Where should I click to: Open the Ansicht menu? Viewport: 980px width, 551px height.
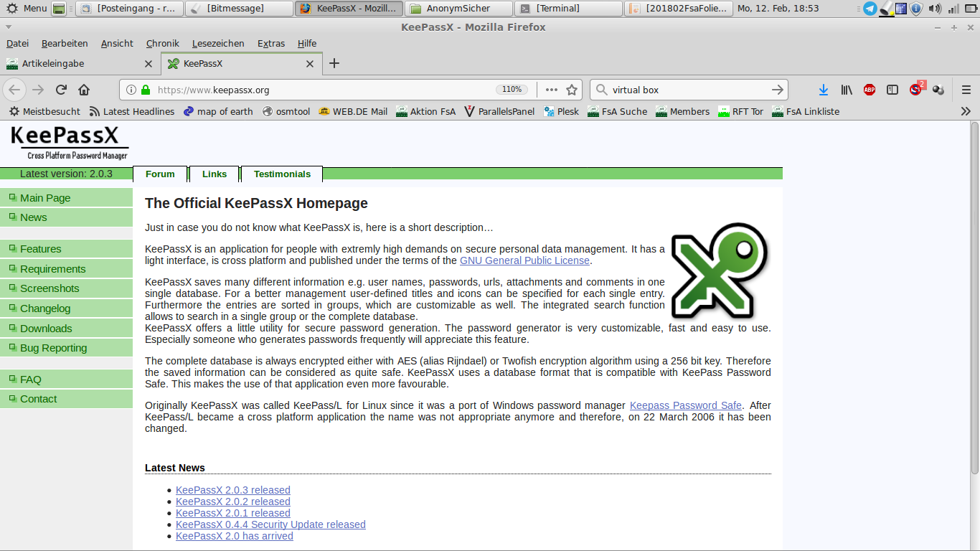(x=117, y=43)
